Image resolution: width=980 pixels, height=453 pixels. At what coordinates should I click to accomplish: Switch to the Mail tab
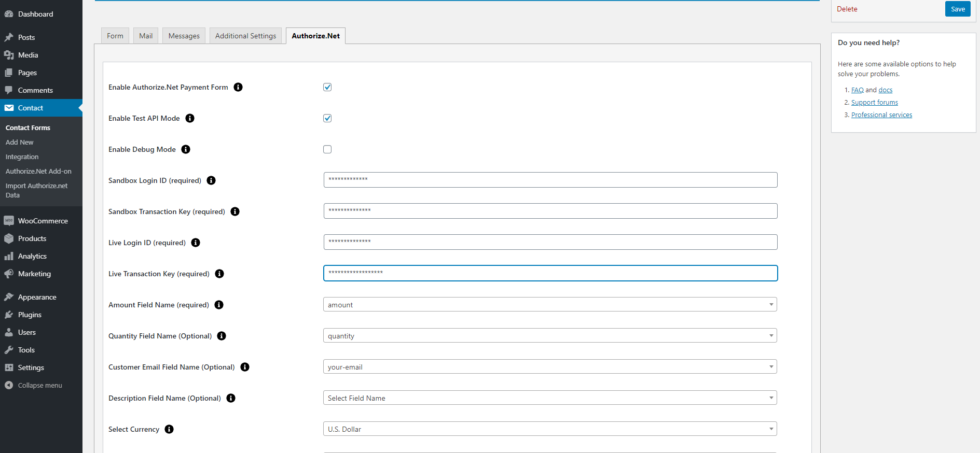click(146, 36)
